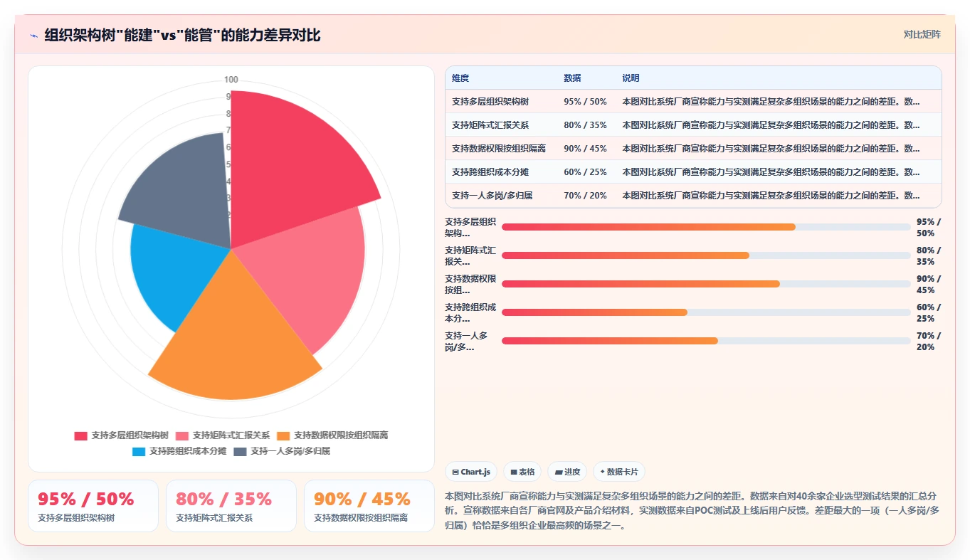This screenshot has height=560, width=970.
Task: Click the description paragraph below the tags
Action: pos(693,511)
